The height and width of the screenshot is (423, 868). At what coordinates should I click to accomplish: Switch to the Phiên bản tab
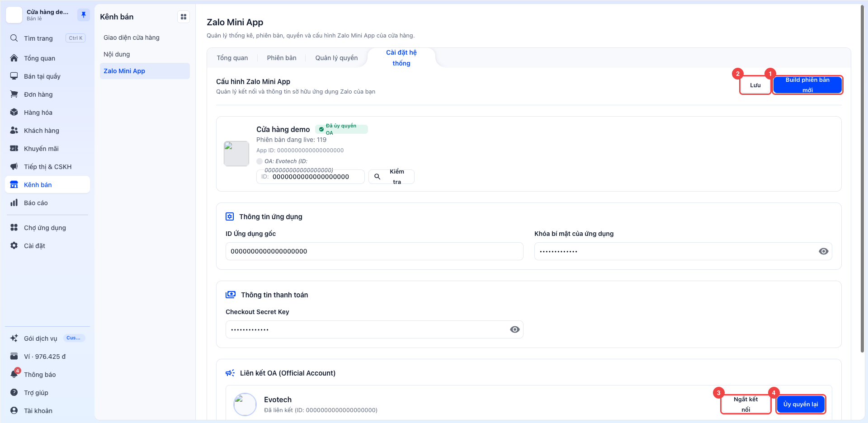click(x=282, y=58)
